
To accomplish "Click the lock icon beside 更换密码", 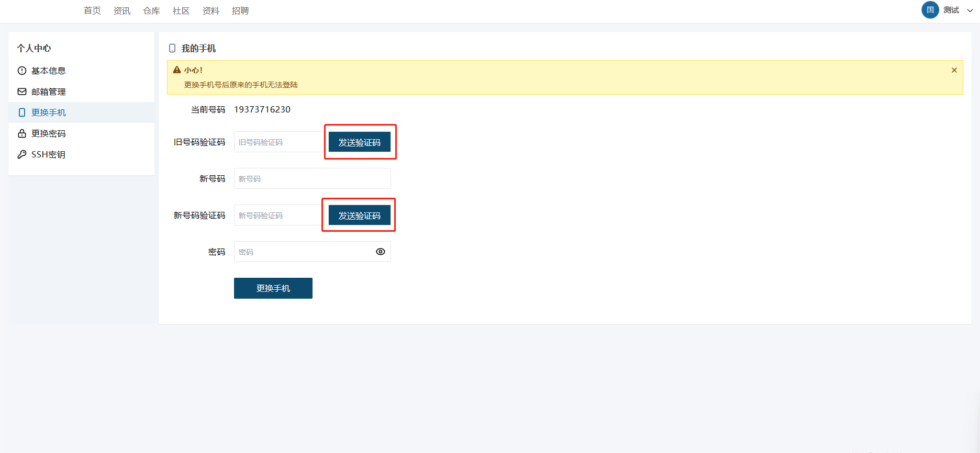I will point(22,133).
